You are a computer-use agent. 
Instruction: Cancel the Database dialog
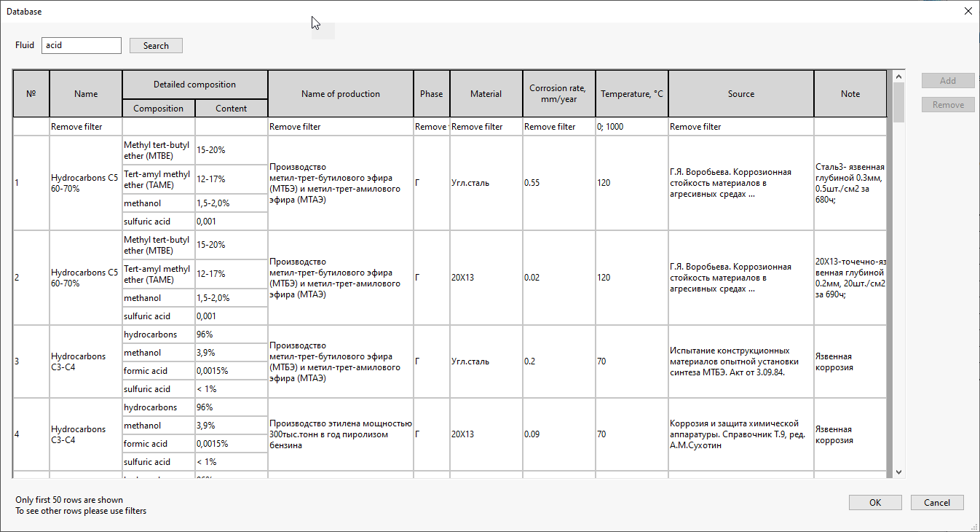tap(936, 502)
